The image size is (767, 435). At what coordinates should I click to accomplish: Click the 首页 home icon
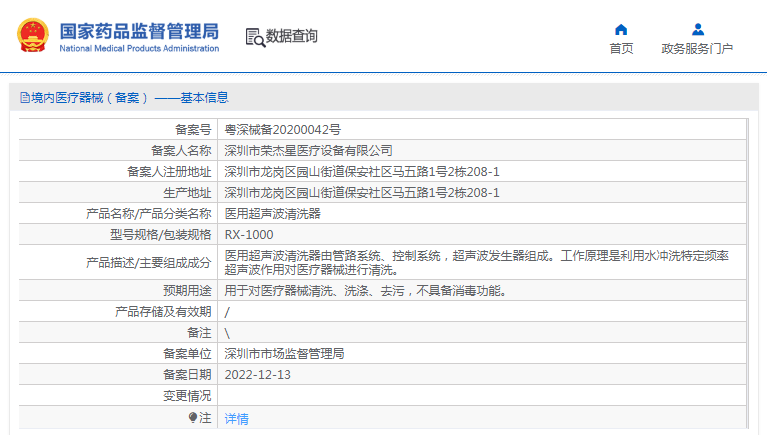(x=621, y=30)
